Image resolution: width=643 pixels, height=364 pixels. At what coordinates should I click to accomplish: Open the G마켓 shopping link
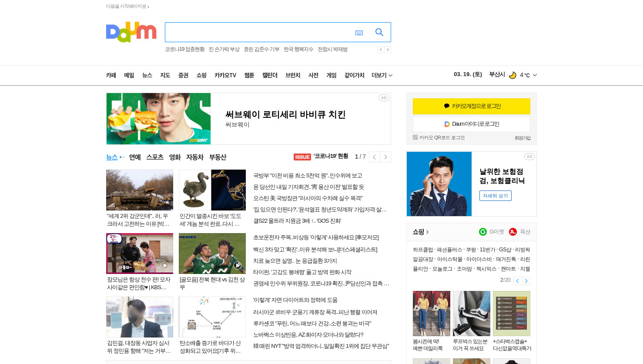coord(491,232)
